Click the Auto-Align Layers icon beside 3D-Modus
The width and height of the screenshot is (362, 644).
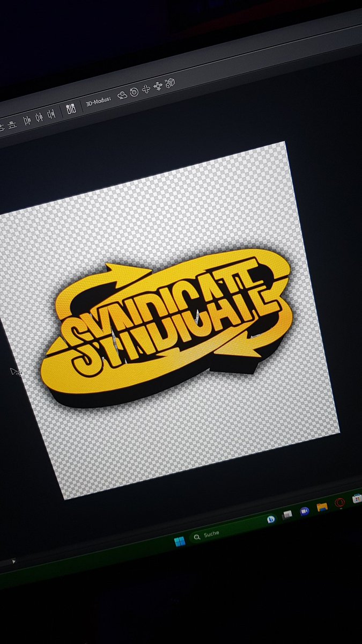pos(71,109)
